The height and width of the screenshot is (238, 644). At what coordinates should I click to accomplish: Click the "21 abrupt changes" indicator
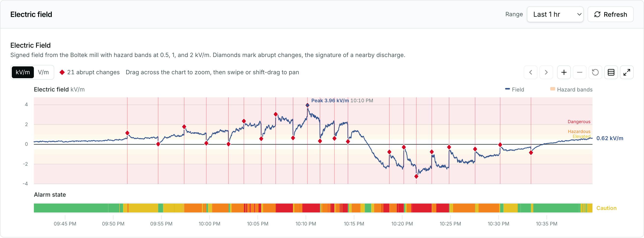point(90,72)
